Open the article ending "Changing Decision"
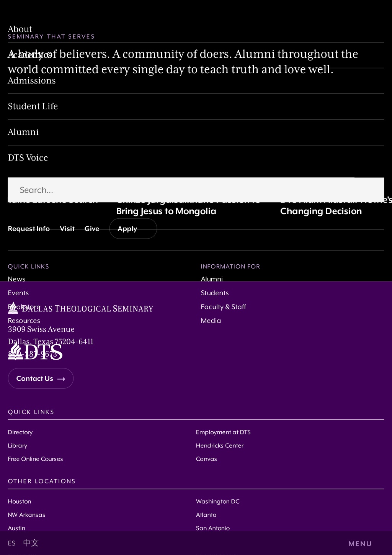Screen dimensions: 392x555 [x=321, y=211]
